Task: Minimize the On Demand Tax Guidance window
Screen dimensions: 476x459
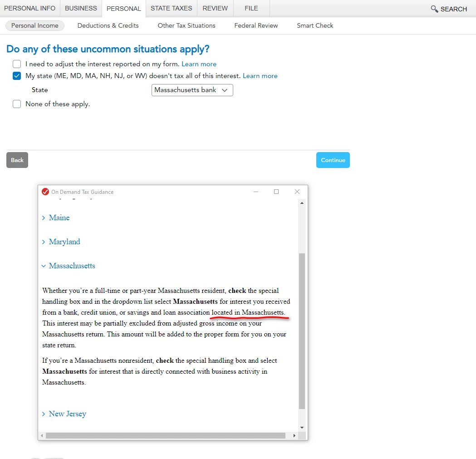Action: [x=256, y=192]
